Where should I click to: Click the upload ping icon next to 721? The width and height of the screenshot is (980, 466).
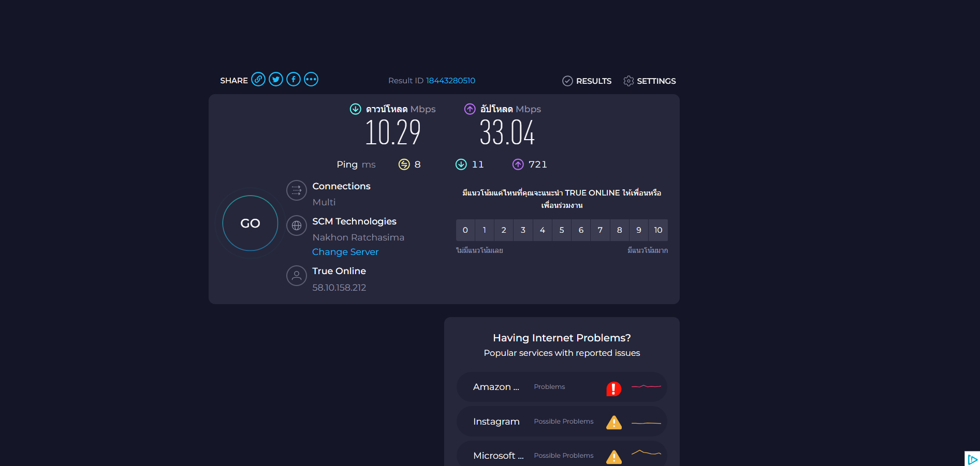pyautogui.click(x=518, y=164)
